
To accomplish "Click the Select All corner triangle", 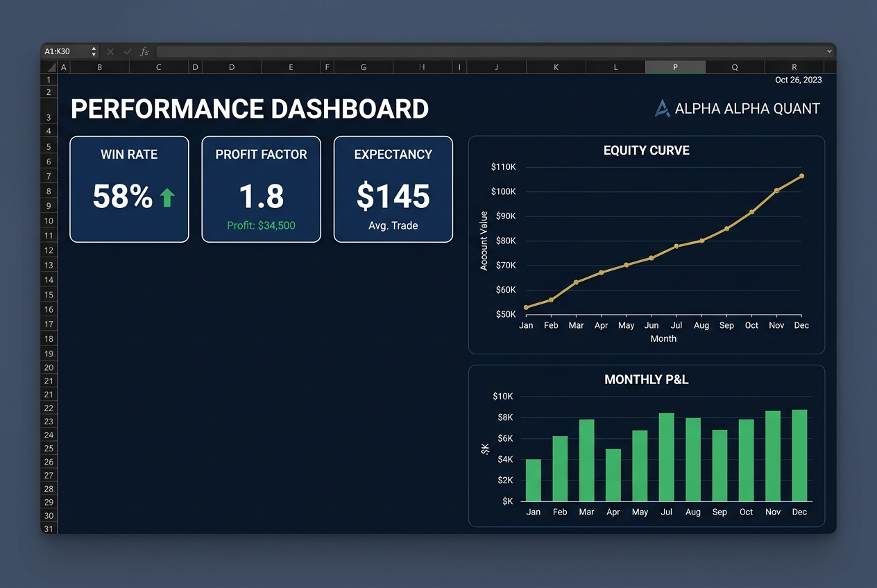I will [x=51, y=67].
